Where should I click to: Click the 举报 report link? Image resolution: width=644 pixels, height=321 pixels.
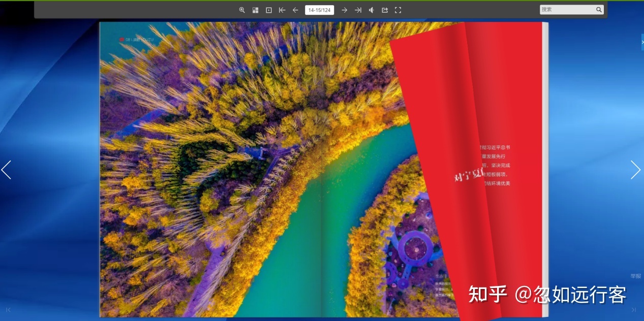click(x=636, y=276)
